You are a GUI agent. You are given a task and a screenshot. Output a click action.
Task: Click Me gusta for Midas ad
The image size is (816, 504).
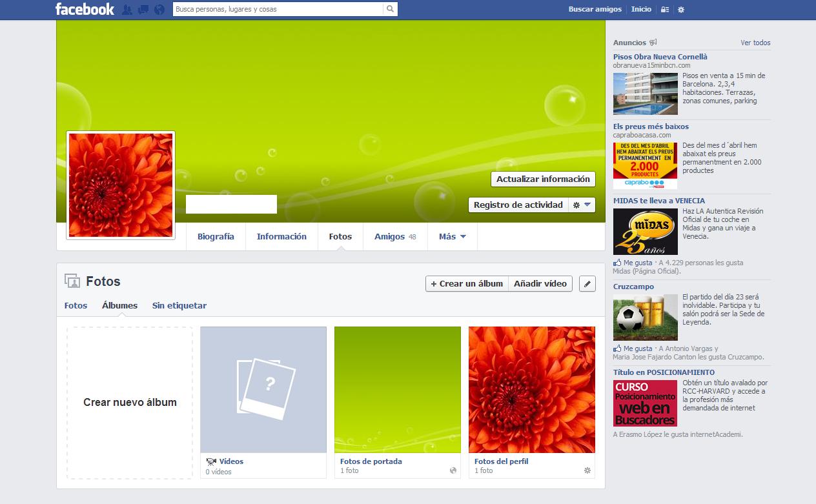(637, 263)
